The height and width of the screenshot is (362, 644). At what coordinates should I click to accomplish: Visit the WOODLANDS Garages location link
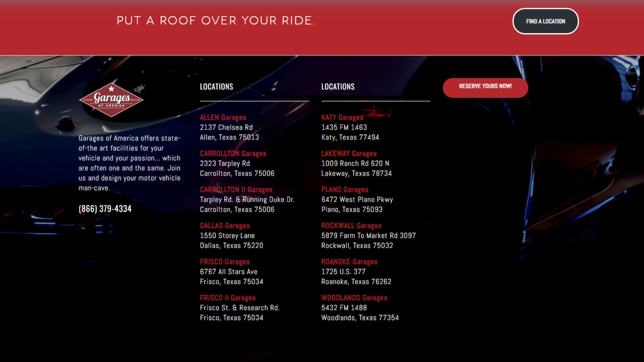(354, 298)
